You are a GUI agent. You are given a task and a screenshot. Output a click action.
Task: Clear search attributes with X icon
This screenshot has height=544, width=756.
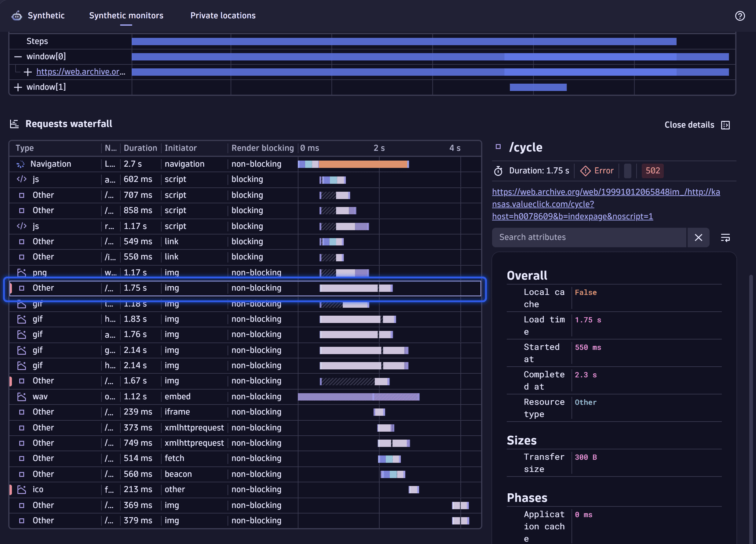click(698, 238)
